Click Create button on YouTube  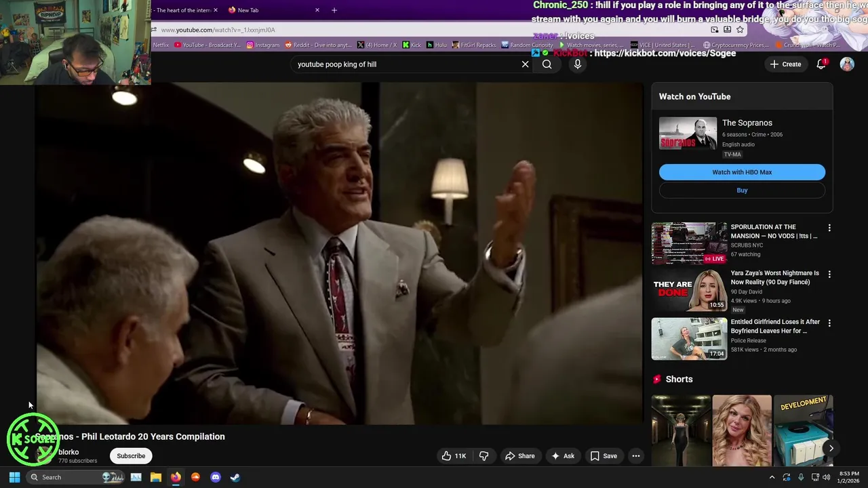coord(785,64)
